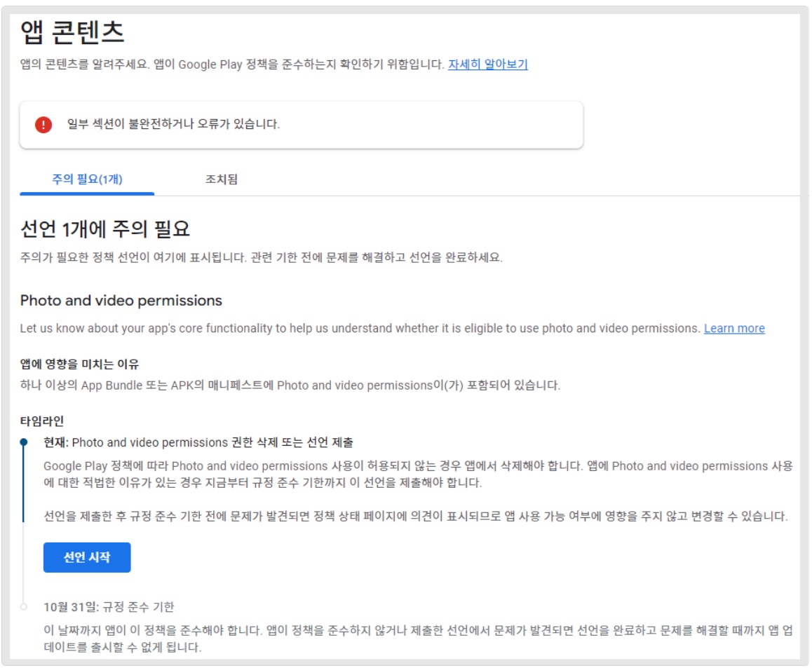Click the Photo and video permissions heading
This screenshot has width=812, height=668.
tap(121, 300)
